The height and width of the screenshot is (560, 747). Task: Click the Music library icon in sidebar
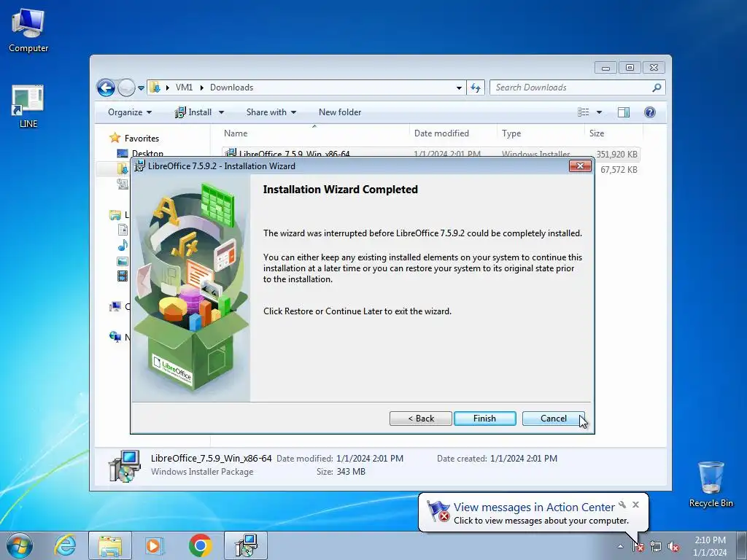pyautogui.click(x=123, y=245)
